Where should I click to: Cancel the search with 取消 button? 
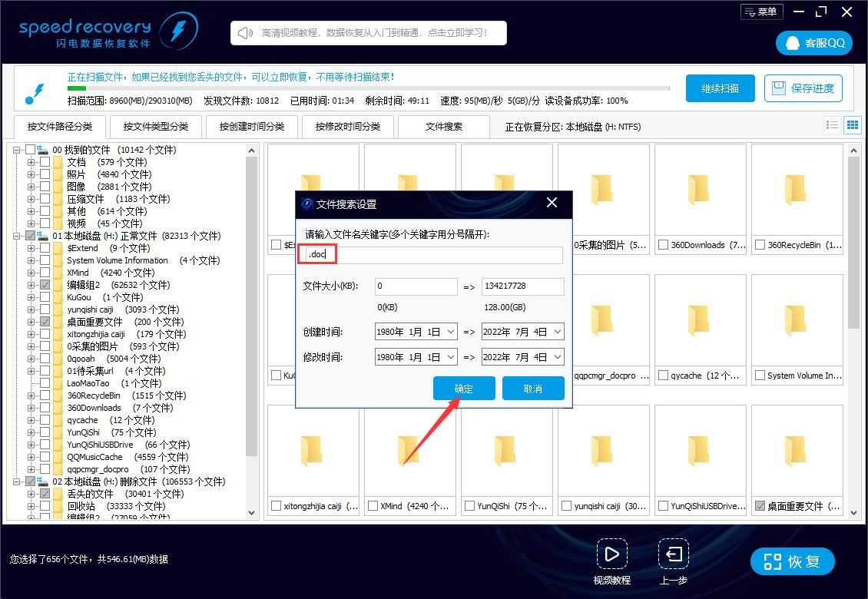point(533,389)
